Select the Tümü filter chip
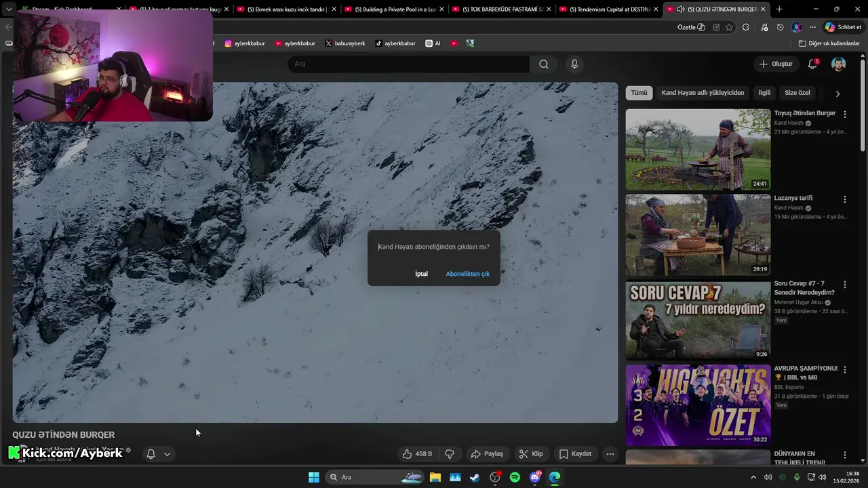 [x=639, y=93]
